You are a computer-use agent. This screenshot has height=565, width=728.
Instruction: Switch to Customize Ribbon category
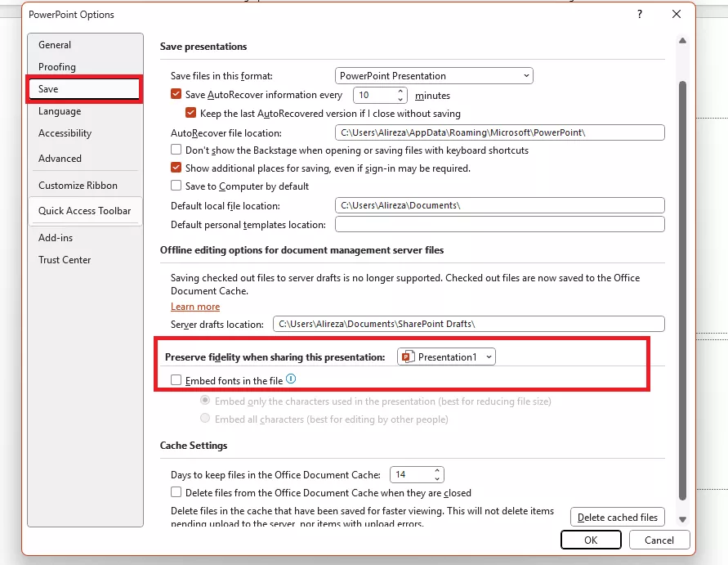click(78, 186)
